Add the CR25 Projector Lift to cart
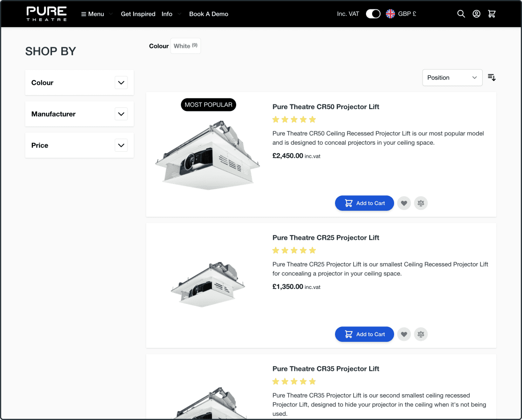The width and height of the screenshot is (522, 420). pyautogui.click(x=364, y=334)
